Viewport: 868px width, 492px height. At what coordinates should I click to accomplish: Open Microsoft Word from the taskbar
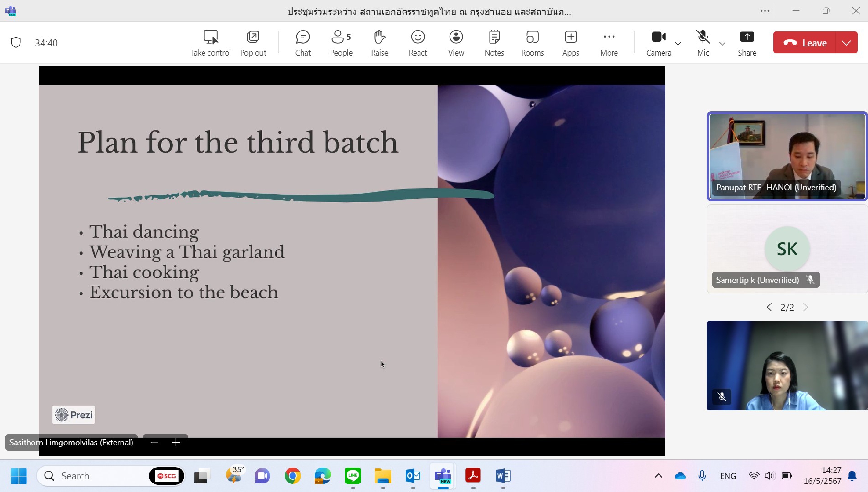[x=503, y=476]
